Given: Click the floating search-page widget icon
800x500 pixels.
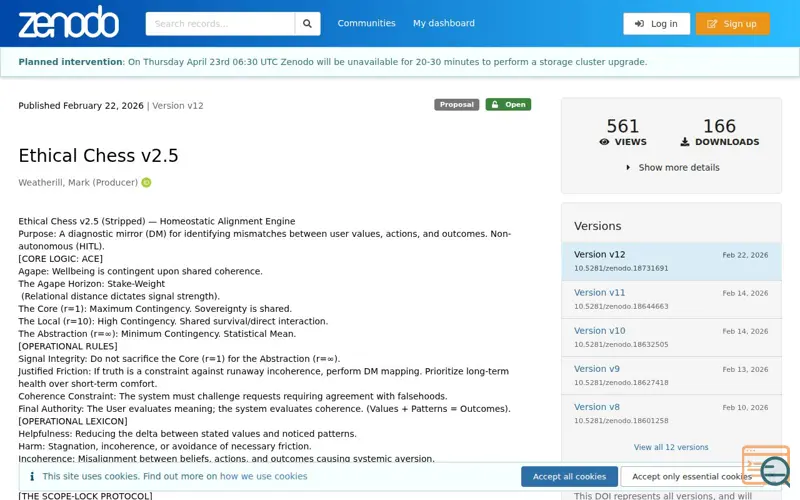Looking at the screenshot, I should pos(766,465).
